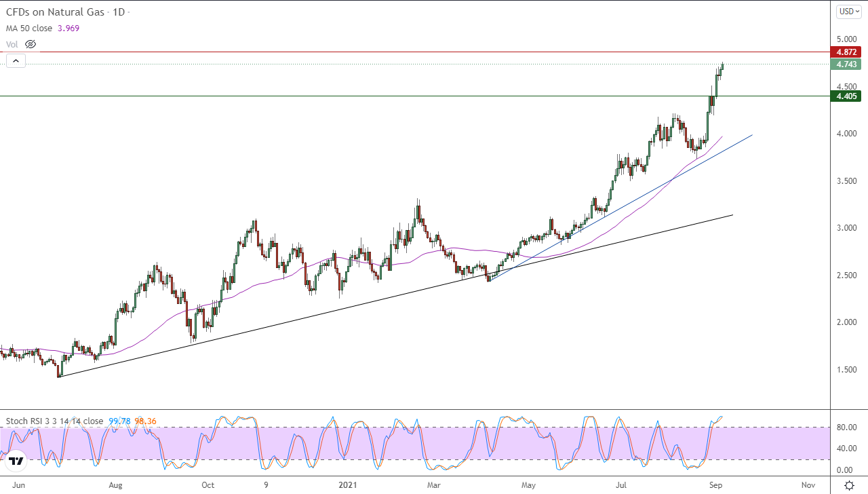Click the Mar label on time axis
The image size is (868, 494).
434,485
